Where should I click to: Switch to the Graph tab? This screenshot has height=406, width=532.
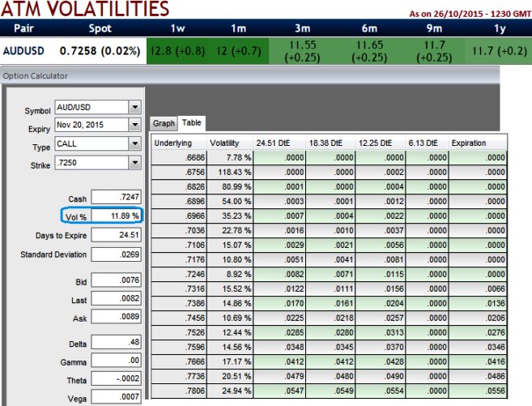pyautogui.click(x=164, y=123)
